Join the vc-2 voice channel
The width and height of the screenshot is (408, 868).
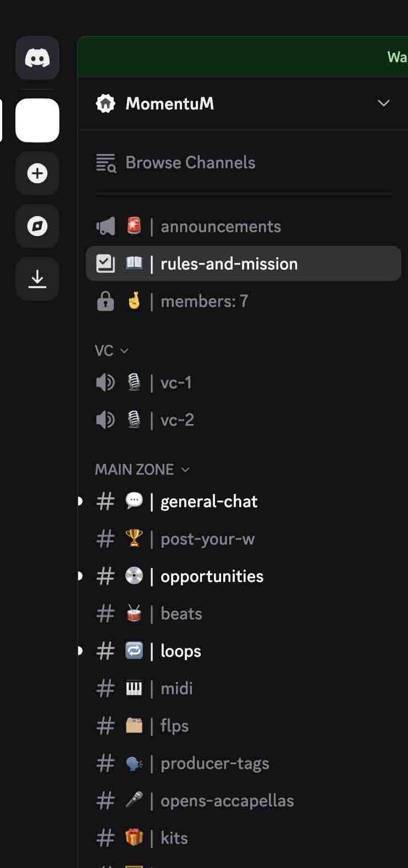pos(177,420)
